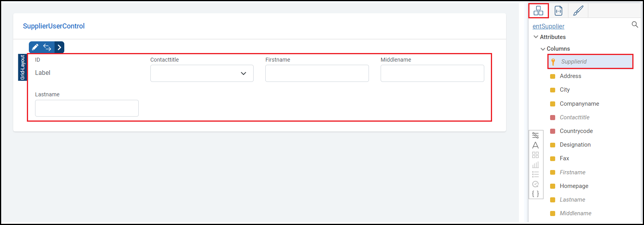Click the bar chart icon in side strip
This screenshot has height=225, width=644.
[x=536, y=165]
